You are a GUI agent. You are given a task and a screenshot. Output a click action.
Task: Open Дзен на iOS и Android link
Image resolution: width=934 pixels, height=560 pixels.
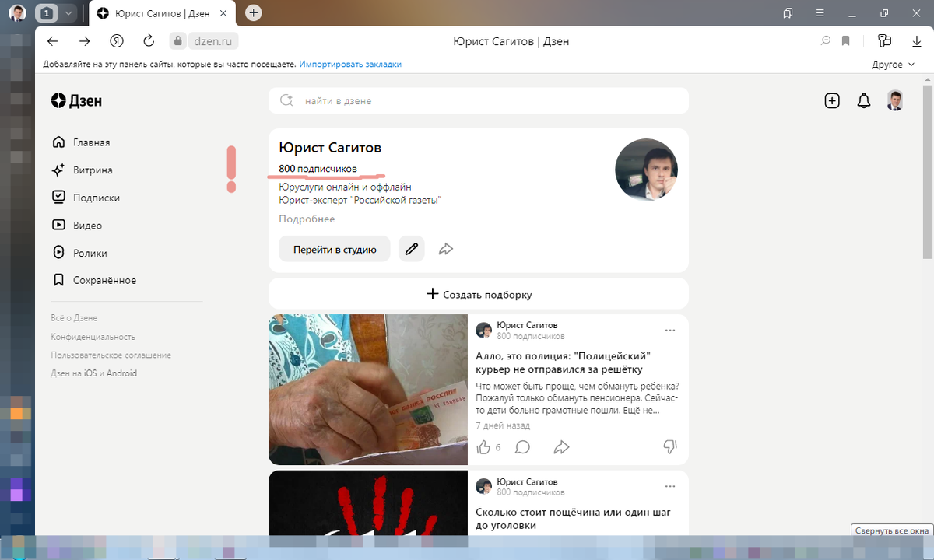(x=93, y=373)
